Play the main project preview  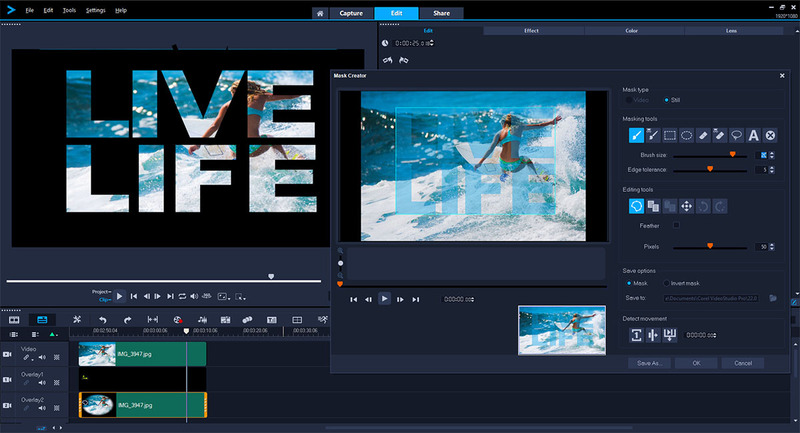click(119, 296)
